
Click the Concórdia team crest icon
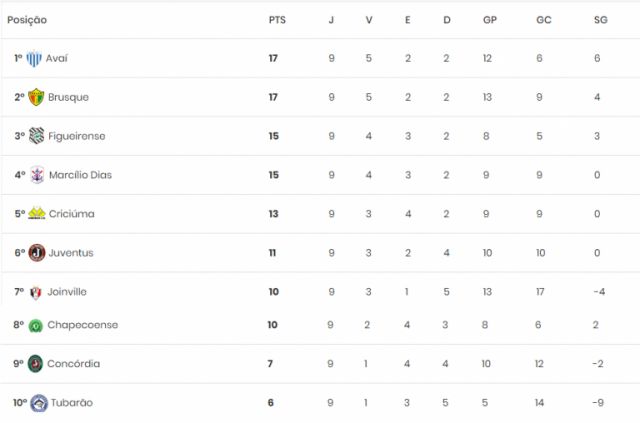(35, 364)
